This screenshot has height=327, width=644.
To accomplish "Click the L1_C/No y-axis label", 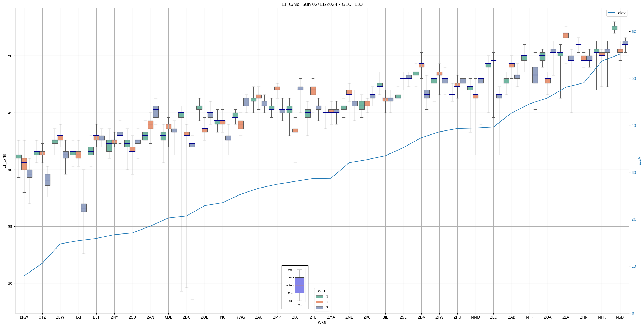I will [x=4, y=161].
